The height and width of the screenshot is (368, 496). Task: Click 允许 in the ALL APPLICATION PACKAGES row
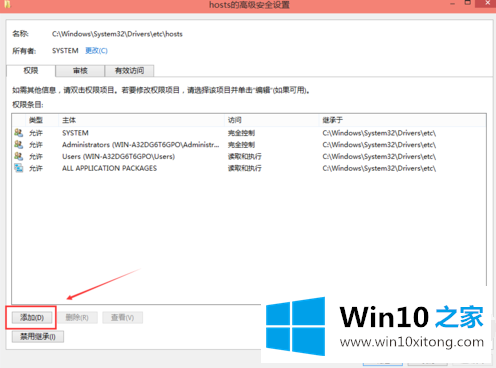click(x=36, y=168)
